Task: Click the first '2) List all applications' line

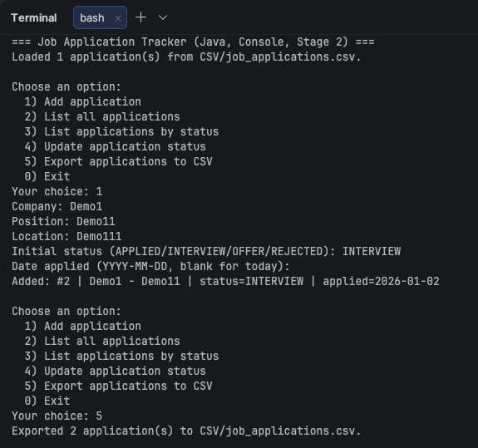Action: (x=102, y=116)
